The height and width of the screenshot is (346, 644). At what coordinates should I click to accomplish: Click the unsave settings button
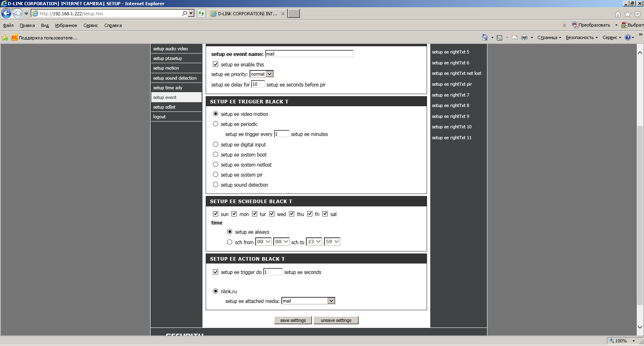[336, 320]
